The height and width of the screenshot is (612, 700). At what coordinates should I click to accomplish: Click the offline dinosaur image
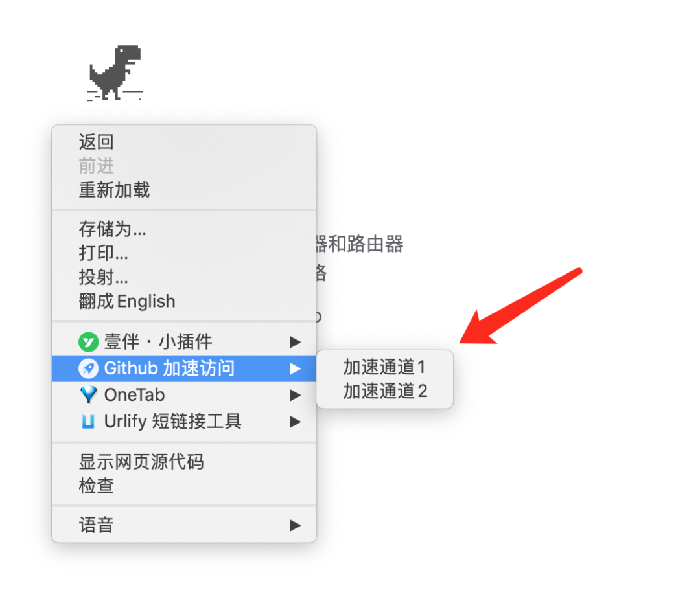coord(115,73)
